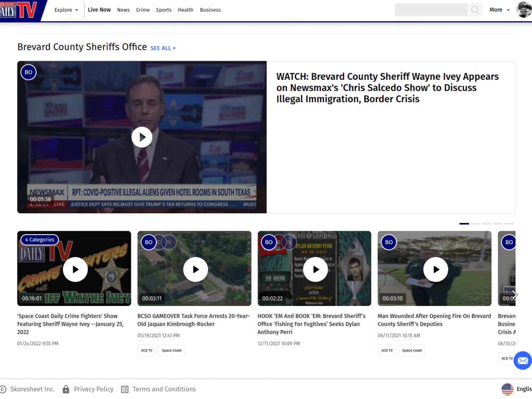Image resolution: width=532 pixels, height=399 pixels.
Task: Select the last carousel indicator
Action: pyautogui.click(x=509, y=223)
